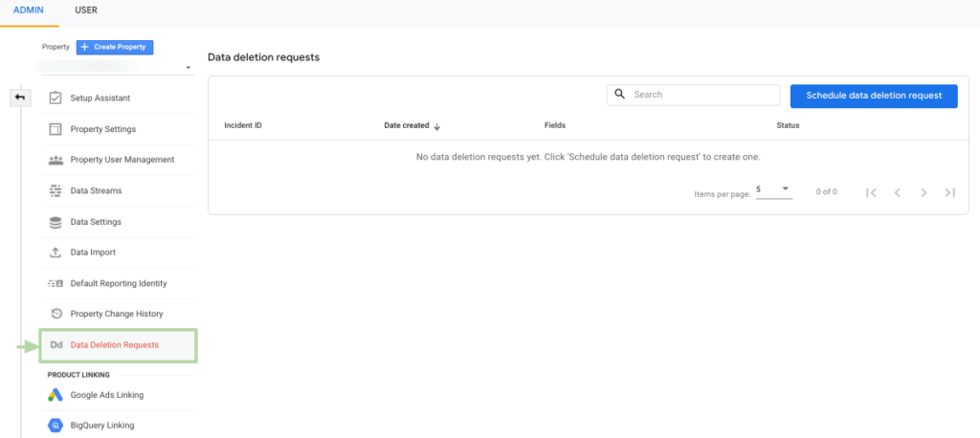The image size is (980, 438).
Task: Click the BigQuery Linking logo icon
Action: 56,425
